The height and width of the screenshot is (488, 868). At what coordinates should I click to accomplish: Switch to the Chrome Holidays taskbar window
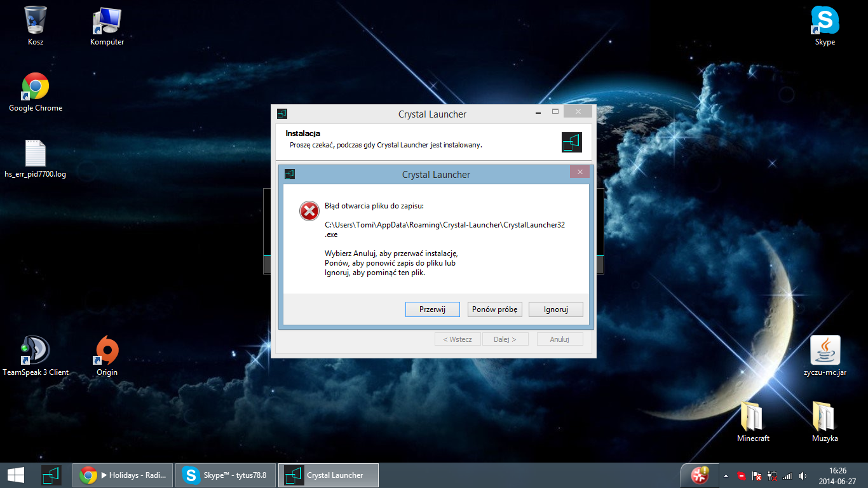point(123,475)
